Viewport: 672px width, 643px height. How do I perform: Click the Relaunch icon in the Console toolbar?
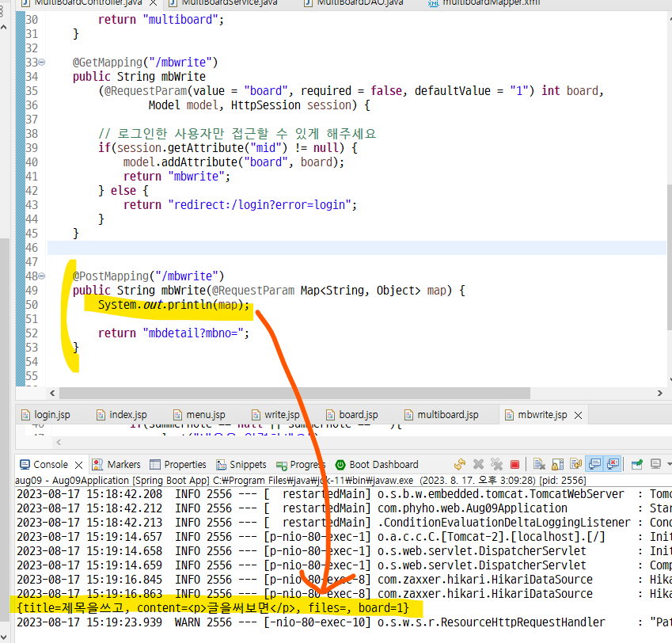pos(460,464)
